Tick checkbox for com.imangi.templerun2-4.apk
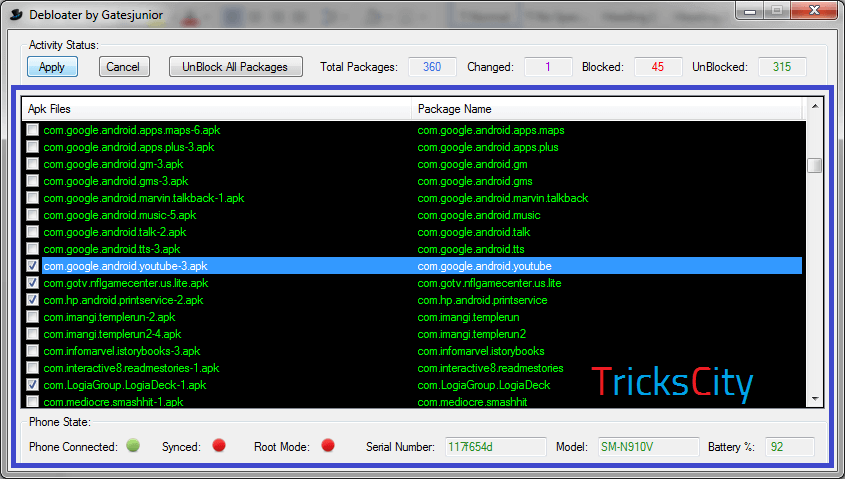The image size is (845, 479). pos(33,334)
